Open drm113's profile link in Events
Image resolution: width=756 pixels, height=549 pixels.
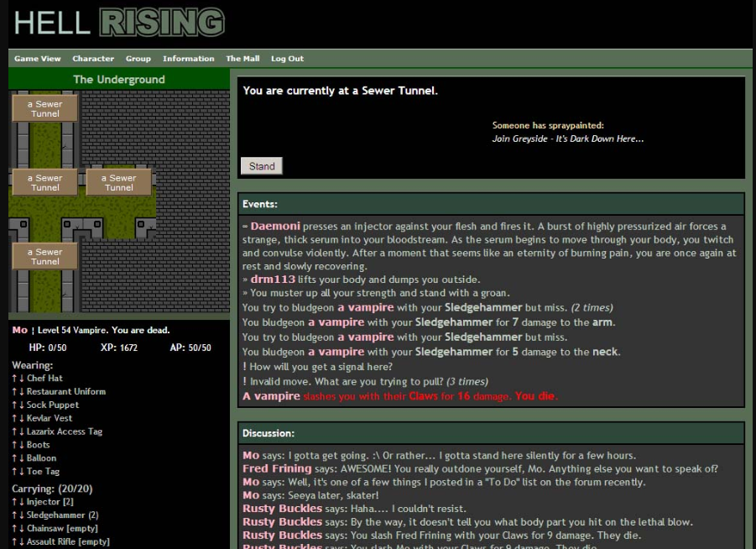pos(273,280)
